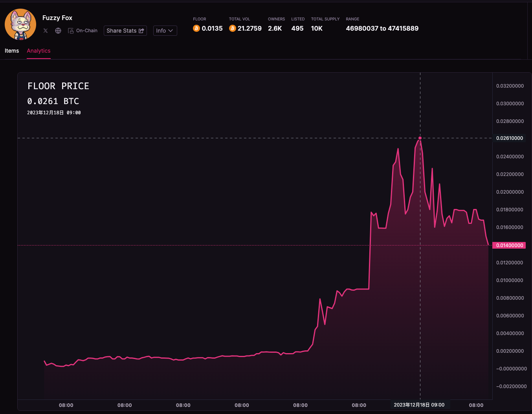This screenshot has width=532, height=414.
Task: Click the −0.00200000 axis label
Action: pyautogui.click(x=512, y=387)
